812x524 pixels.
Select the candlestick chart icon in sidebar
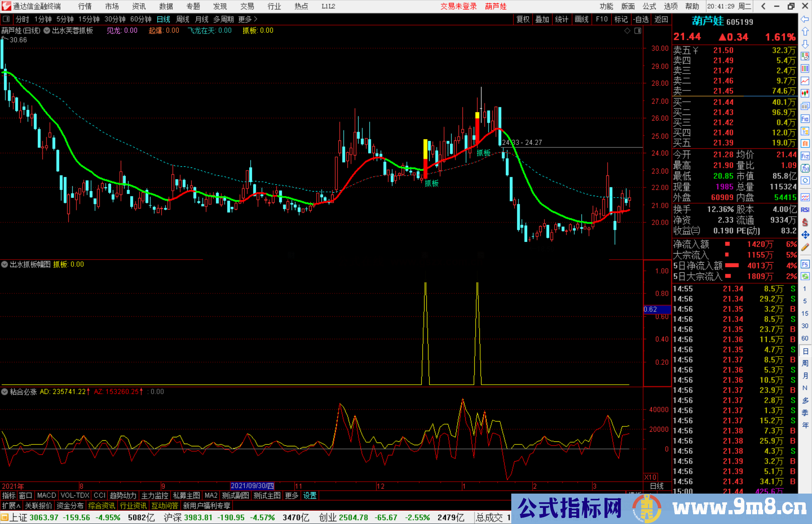[805, 94]
